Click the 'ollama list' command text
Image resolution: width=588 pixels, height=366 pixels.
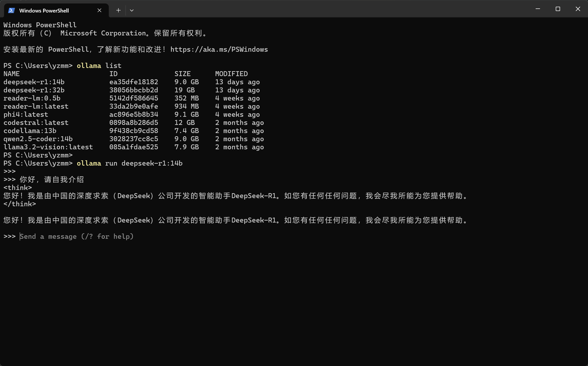(x=99, y=66)
